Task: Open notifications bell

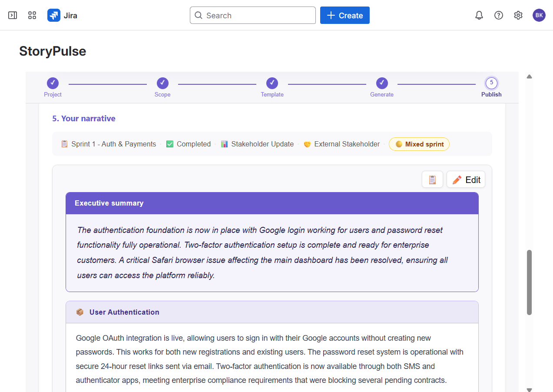Action: click(x=479, y=15)
